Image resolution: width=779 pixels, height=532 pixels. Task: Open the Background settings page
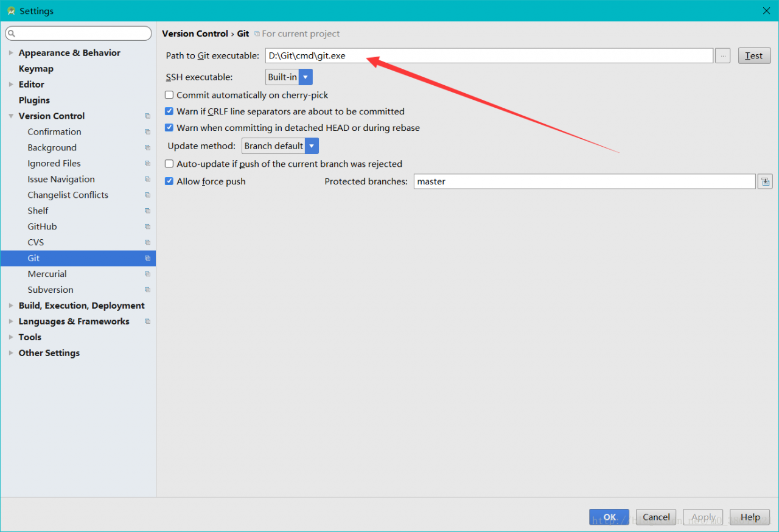point(52,147)
